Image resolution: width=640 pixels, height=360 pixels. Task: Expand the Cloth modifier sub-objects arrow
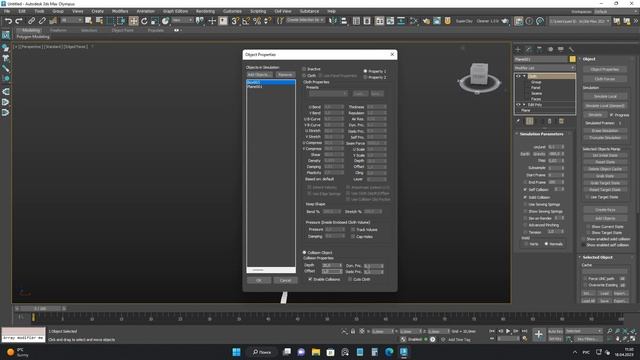tap(524, 76)
